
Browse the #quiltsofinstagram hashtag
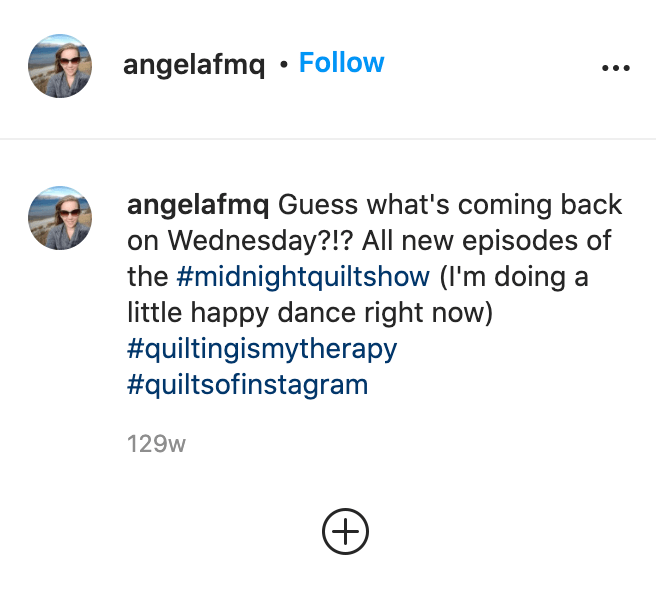click(x=247, y=384)
